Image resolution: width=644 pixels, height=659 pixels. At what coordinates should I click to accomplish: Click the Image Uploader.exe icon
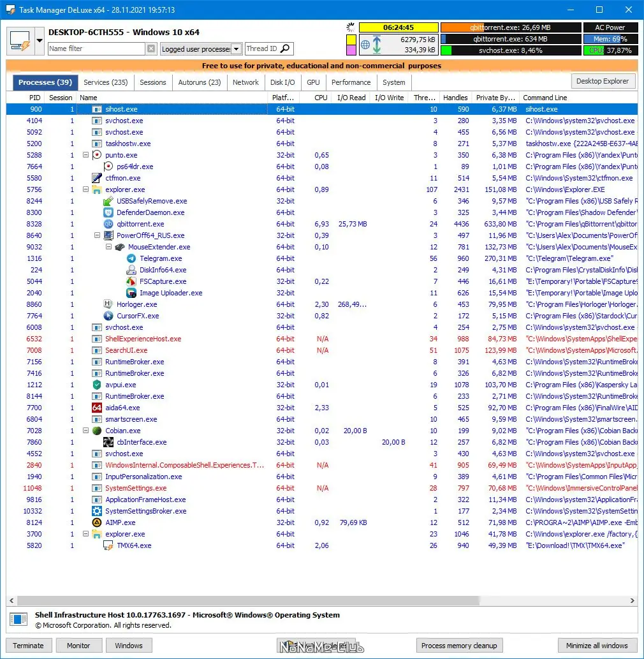point(131,293)
